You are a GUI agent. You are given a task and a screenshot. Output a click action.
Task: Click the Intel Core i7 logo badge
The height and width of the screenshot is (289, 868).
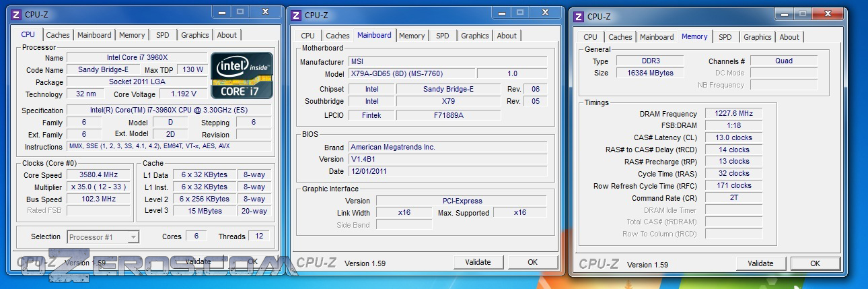click(242, 76)
